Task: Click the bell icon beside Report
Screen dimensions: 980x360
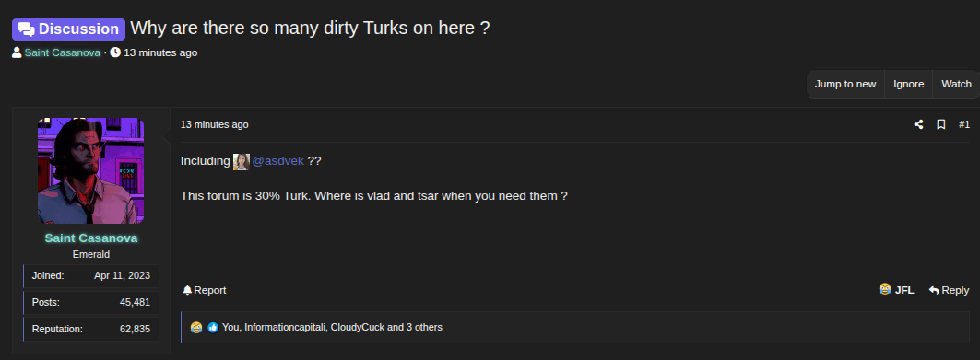Action: (x=187, y=290)
